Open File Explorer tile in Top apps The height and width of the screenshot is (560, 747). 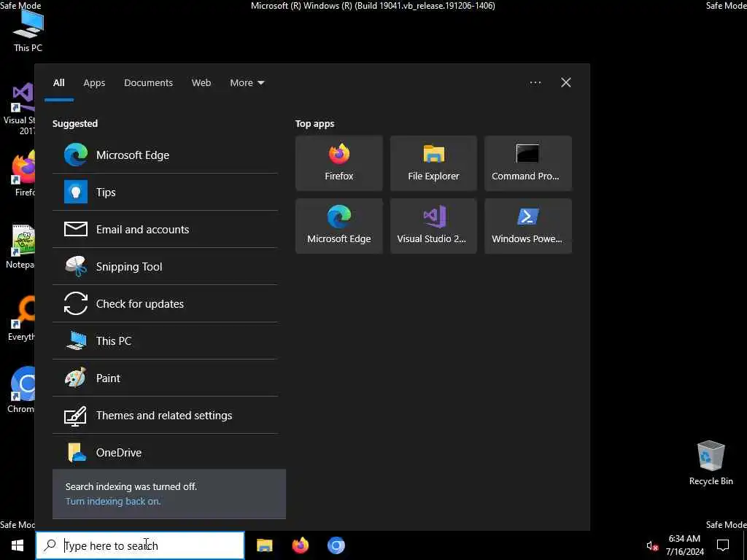pos(433,163)
